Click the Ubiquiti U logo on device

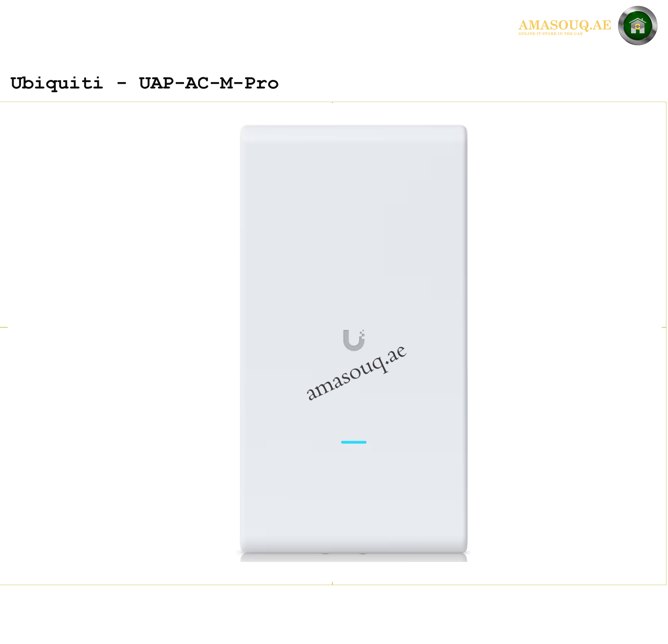coord(354,340)
